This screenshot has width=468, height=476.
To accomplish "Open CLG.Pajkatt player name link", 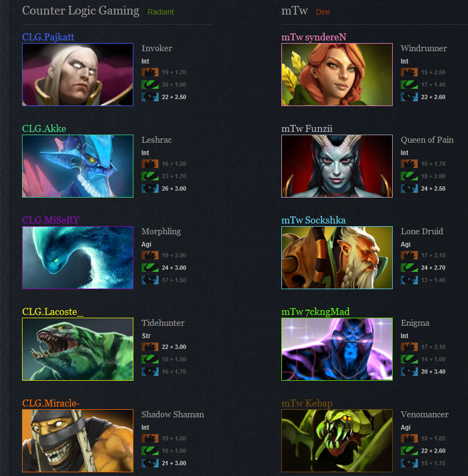I will [x=48, y=37].
